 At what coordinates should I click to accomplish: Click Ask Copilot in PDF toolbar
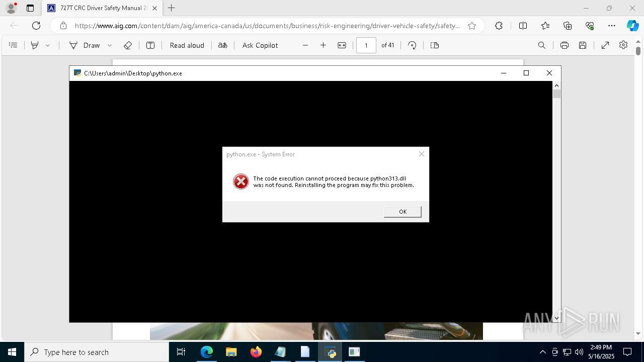coord(260,45)
